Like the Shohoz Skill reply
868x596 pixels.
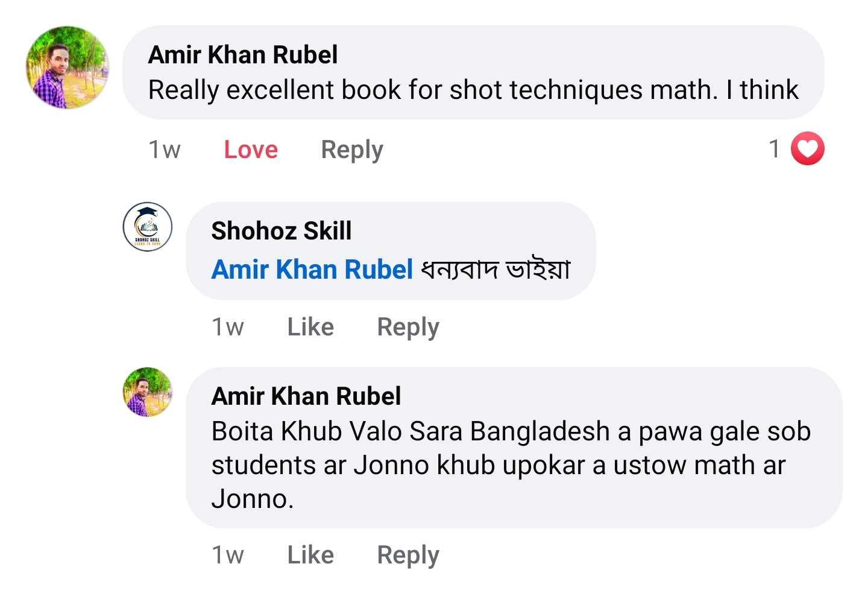tap(310, 327)
